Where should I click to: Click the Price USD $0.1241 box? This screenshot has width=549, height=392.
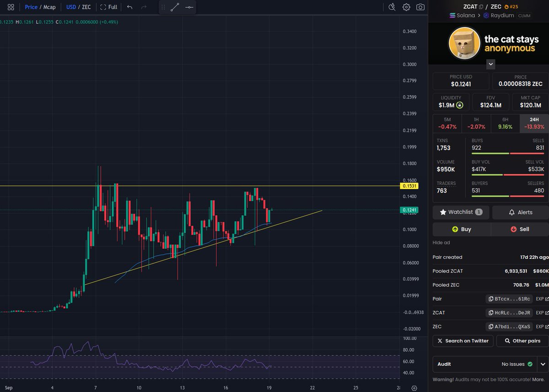pos(461,81)
